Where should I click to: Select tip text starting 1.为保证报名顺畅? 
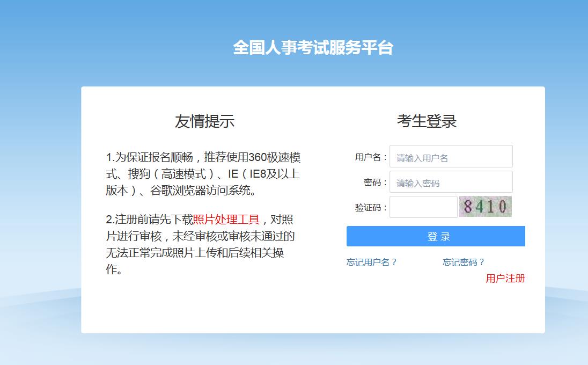(203, 174)
